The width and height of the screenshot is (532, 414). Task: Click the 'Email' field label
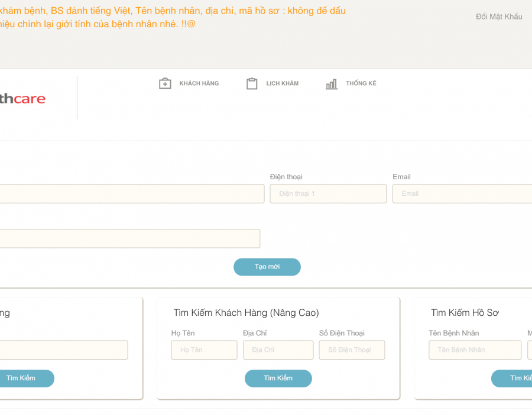point(401,177)
